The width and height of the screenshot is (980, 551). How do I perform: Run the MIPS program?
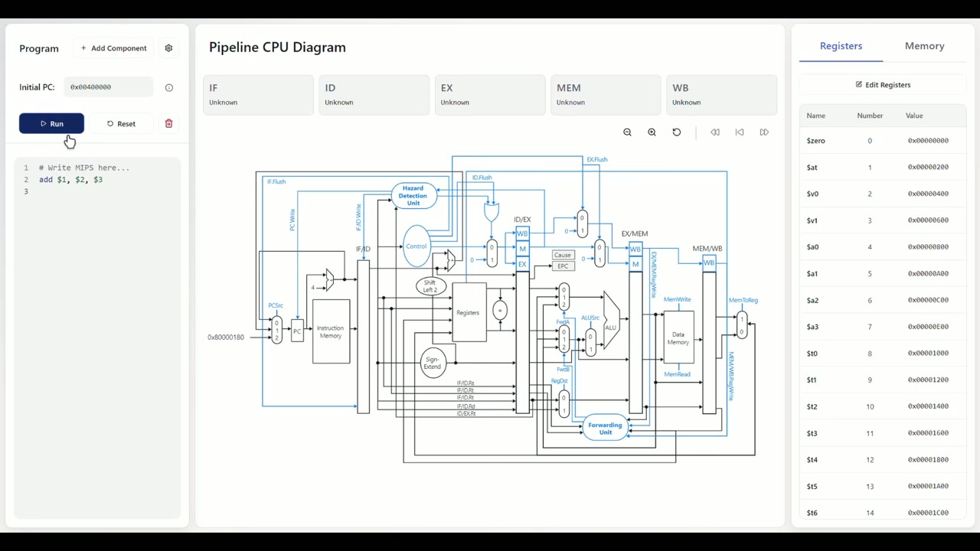tap(51, 123)
